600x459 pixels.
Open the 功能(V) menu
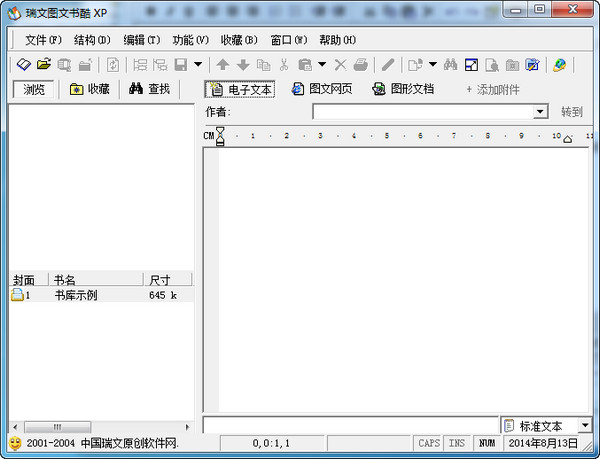pos(190,40)
